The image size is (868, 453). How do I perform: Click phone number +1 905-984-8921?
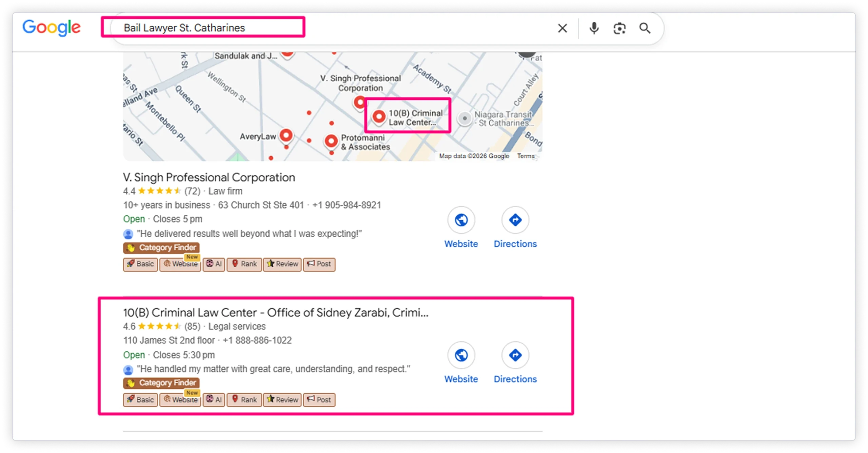pos(347,205)
